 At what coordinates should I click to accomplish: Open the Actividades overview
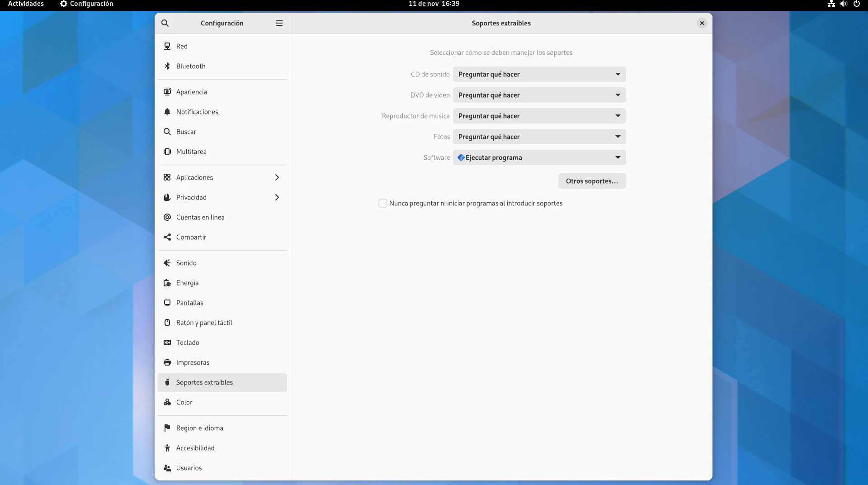tap(26, 4)
